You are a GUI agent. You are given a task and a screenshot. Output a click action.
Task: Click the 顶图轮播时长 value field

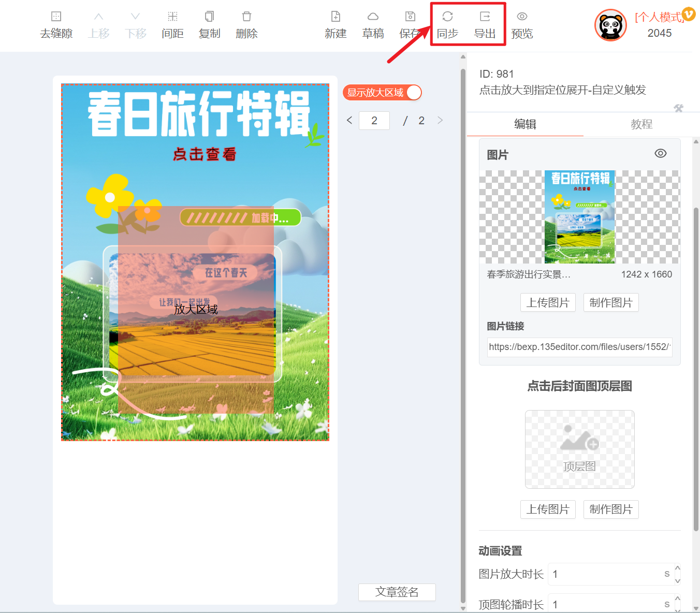pyautogui.click(x=610, y=604)
